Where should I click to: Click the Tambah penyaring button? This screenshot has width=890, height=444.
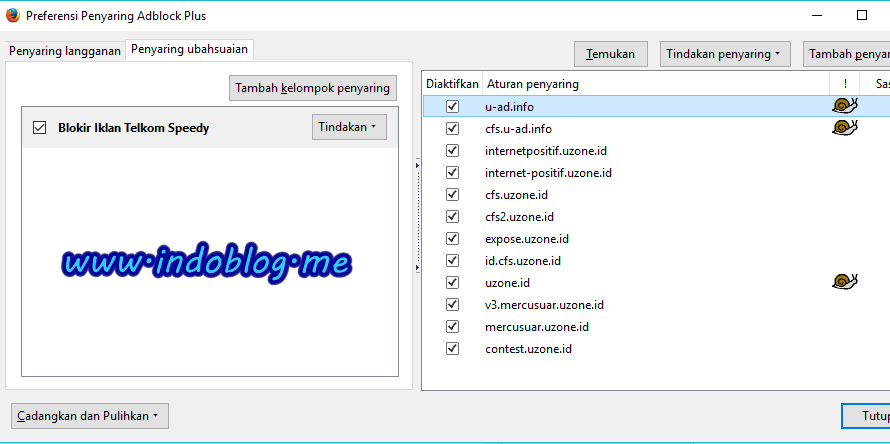pos(846,54)
